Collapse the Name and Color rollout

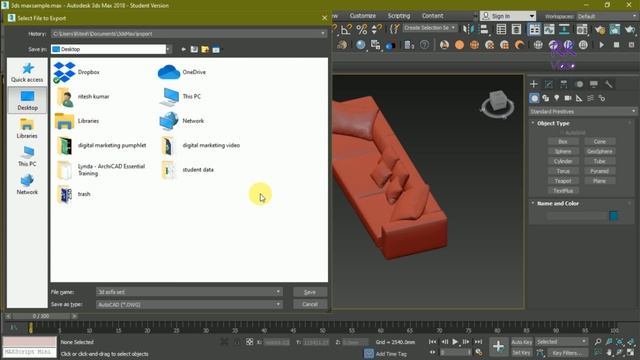(x=558, y=203)
